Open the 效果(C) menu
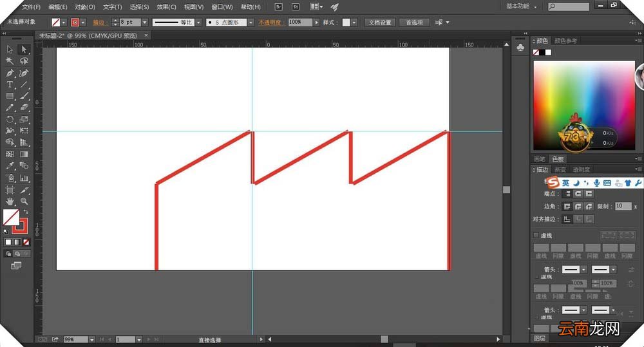 coord(166,7)
